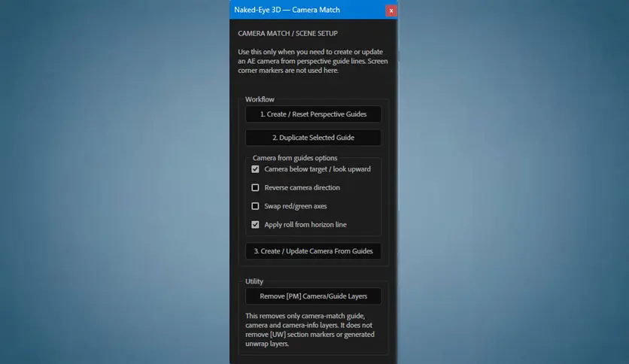Click the 'This removes only camera-match guide' note
The height and width of the screenshot is (364, 629).
click(310, 329)
